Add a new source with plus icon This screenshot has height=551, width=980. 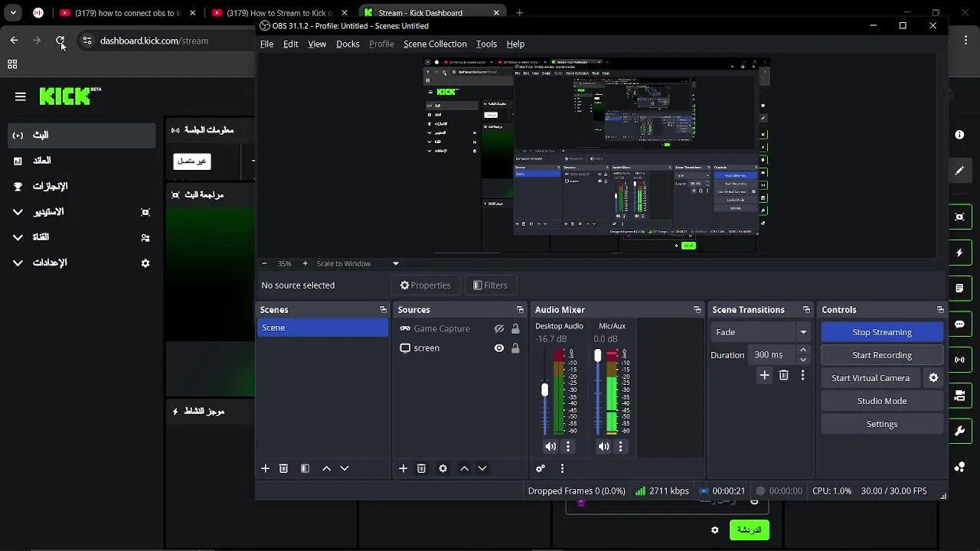point(403,468)
